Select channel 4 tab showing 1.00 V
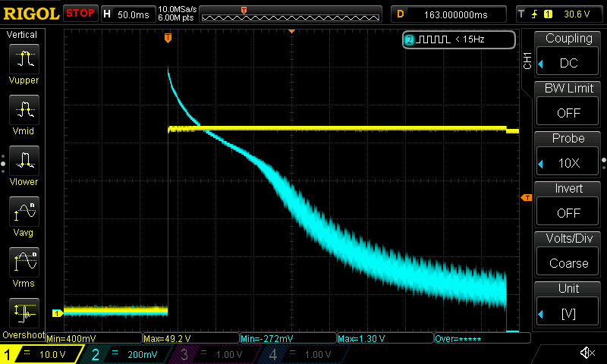 click(x=306, y=354)
